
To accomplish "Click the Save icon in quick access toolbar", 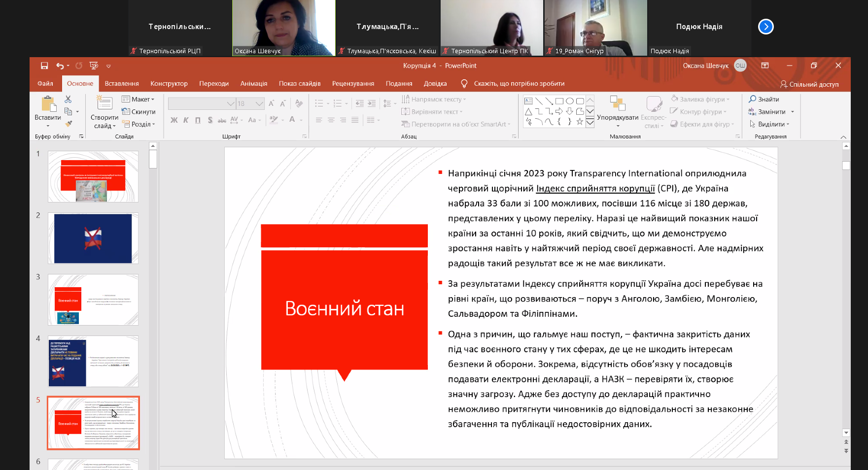I will point(44,66).
